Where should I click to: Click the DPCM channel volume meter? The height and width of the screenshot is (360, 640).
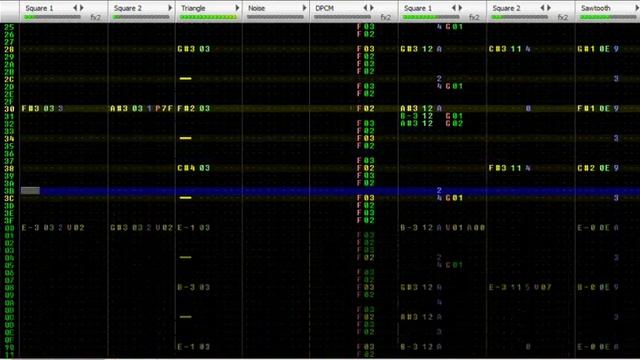pyautogui.click(x=342, y=17)
